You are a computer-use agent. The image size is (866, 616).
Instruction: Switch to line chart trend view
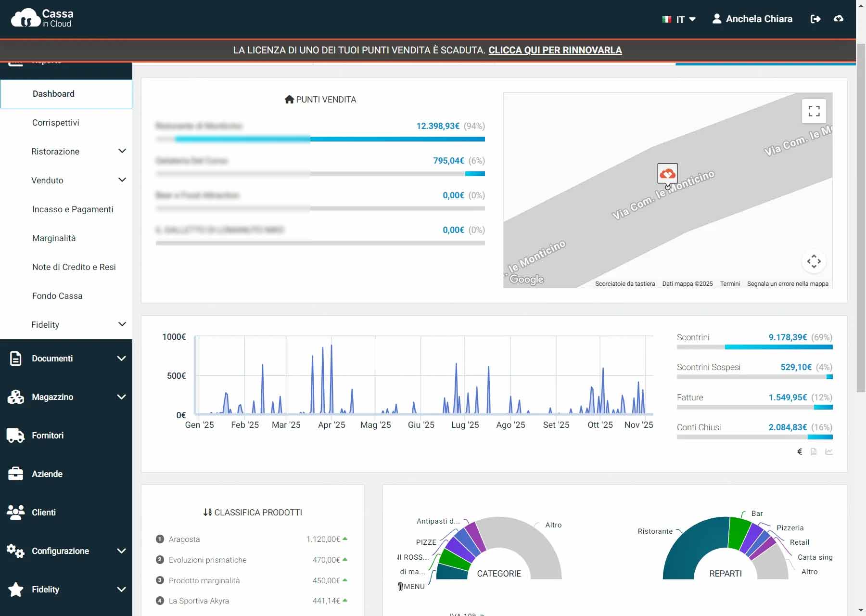[828, 451]
